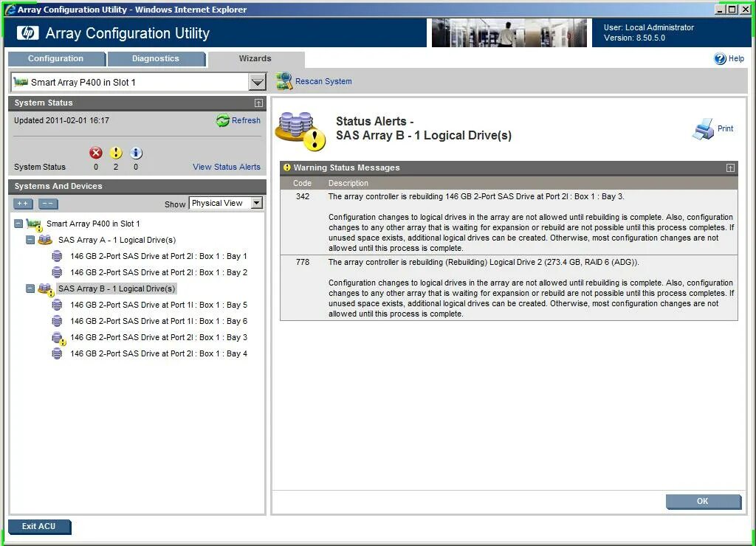Select drive at Port 2I Box 1 Bay 4

159,353
